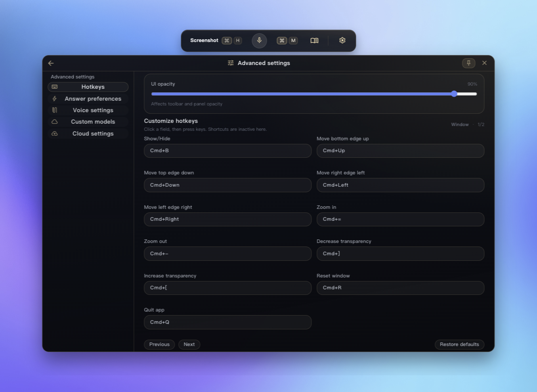Click the microphone icon in toolbar
This screenshot has width=537, height=392.
tap(259, 40)
